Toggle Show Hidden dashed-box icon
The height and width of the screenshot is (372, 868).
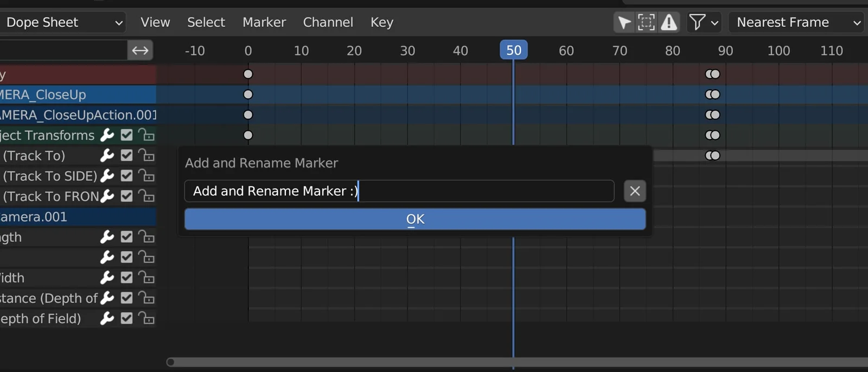(646, 22)
